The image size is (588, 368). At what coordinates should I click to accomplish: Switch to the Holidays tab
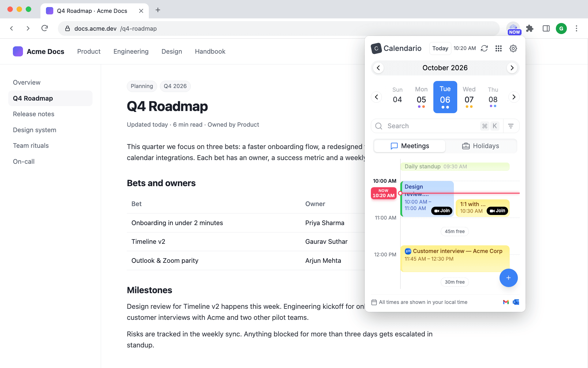pyautogui.click(x=481, y=146)
